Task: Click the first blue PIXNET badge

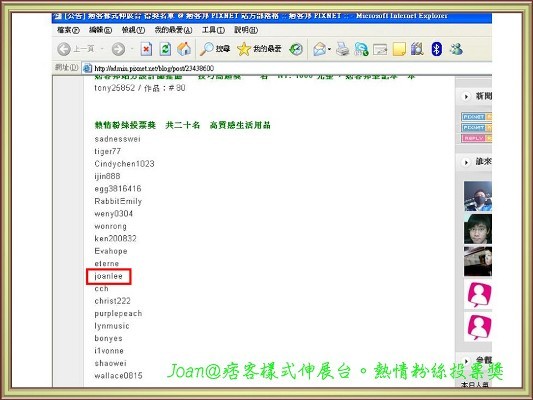Action: click(476, 117)
